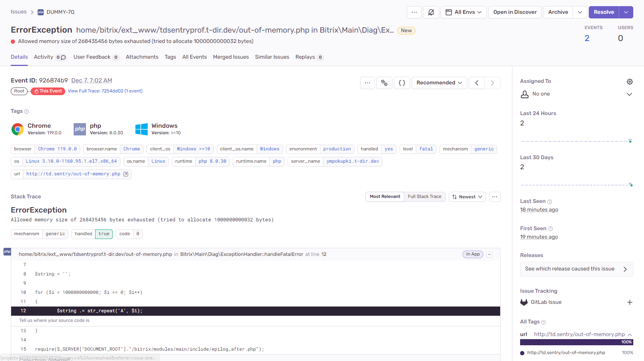The width and height of the screenshot is (644, 361).
Task: Click the event date Dec 7, 7:02 AM
Action: (x=92, y=81)
